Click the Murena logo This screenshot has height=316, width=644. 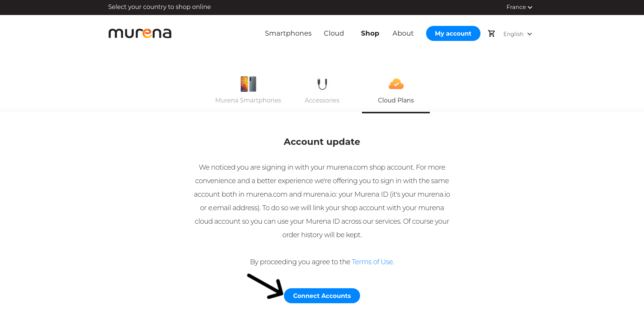coord(140,33)
